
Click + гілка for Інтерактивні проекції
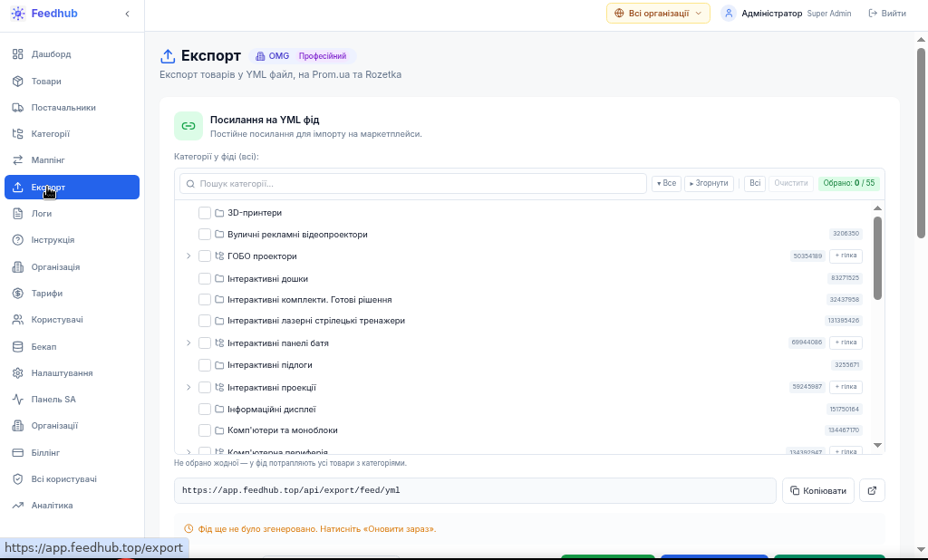[x=846, y=387]
